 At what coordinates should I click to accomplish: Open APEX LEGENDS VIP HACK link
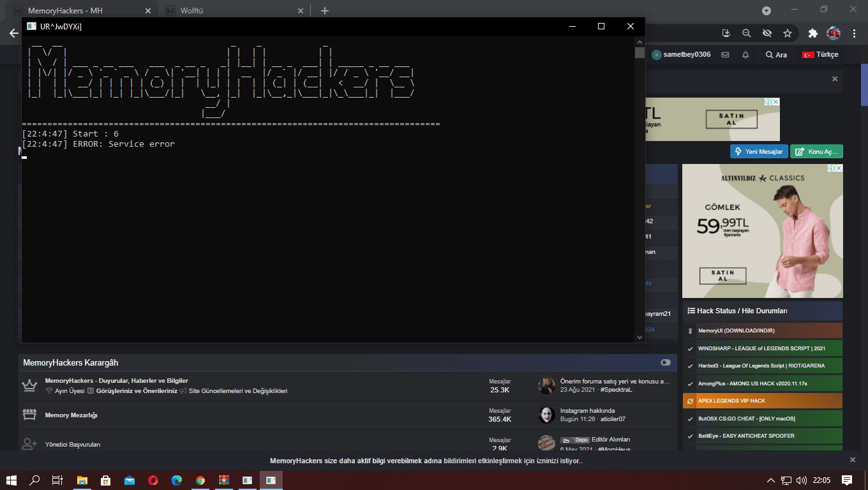point(731,401)
